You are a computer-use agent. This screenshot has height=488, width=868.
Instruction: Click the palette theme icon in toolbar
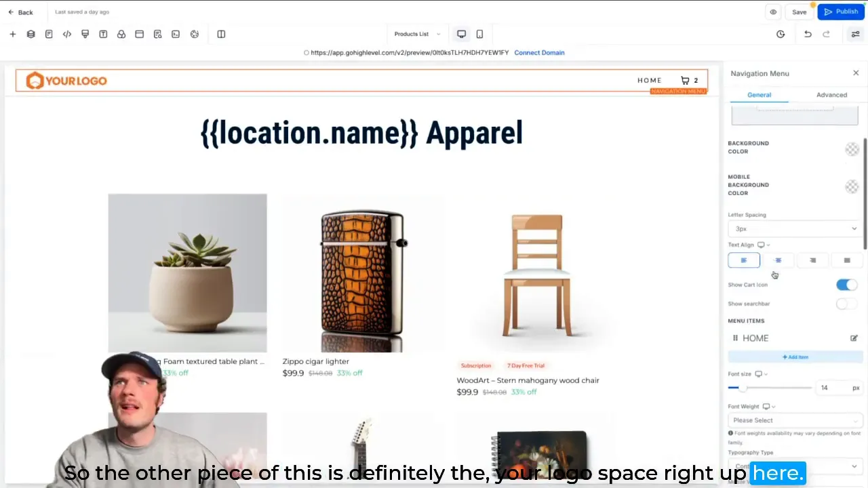coord(195,34)
